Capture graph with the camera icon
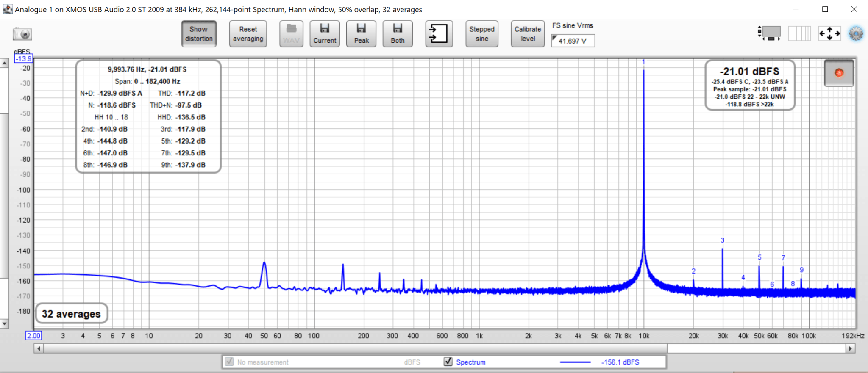This screenshot has height=373, width=868. point(22,34)
